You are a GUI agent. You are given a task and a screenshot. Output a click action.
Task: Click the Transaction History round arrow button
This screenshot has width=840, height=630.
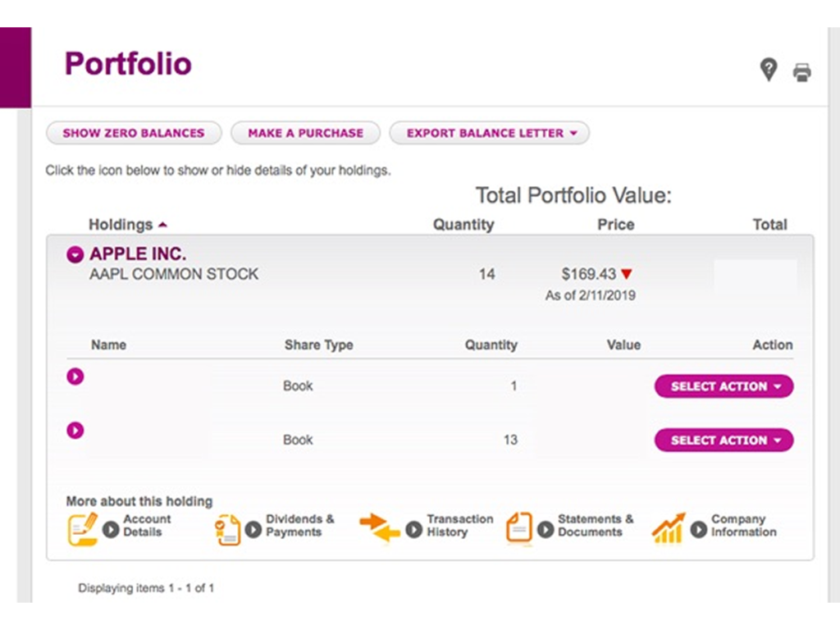point(414,529)
